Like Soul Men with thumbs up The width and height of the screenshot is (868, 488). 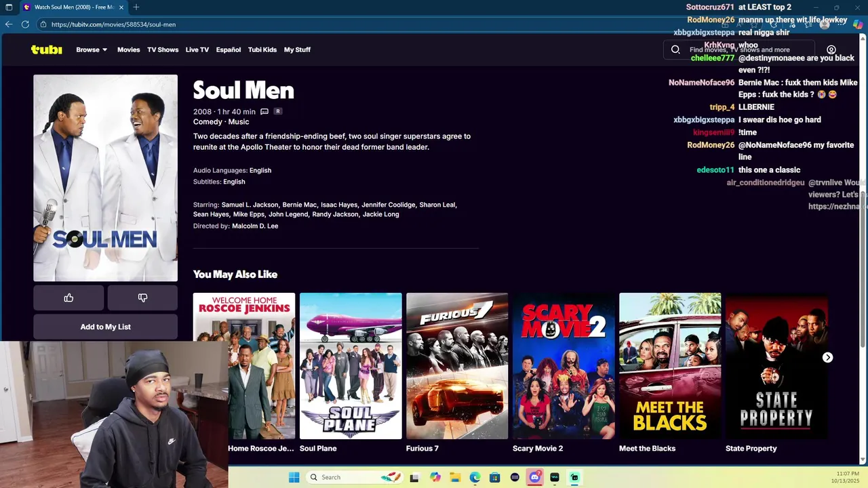(68, 298)
